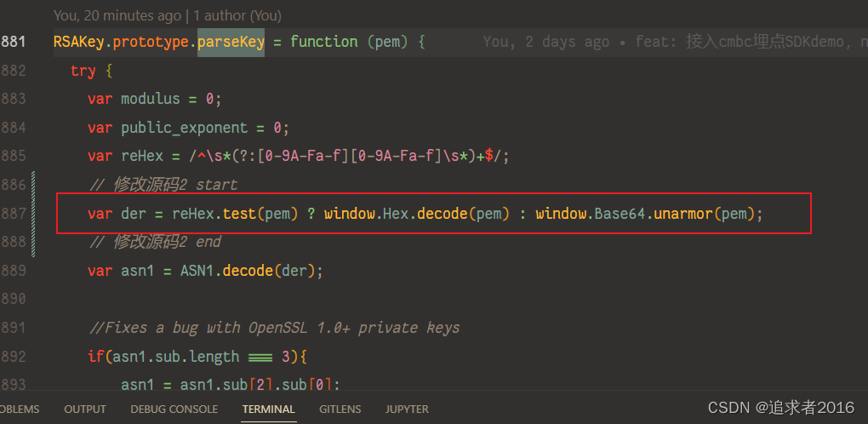Click the Base64.unarmor call on line 887
Image resolution: width=868 pixels, height=424 pixels.
click(x=675, y=214)
